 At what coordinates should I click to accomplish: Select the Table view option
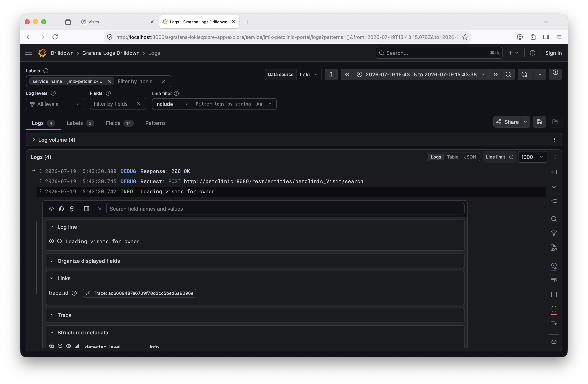click(452, 157)
